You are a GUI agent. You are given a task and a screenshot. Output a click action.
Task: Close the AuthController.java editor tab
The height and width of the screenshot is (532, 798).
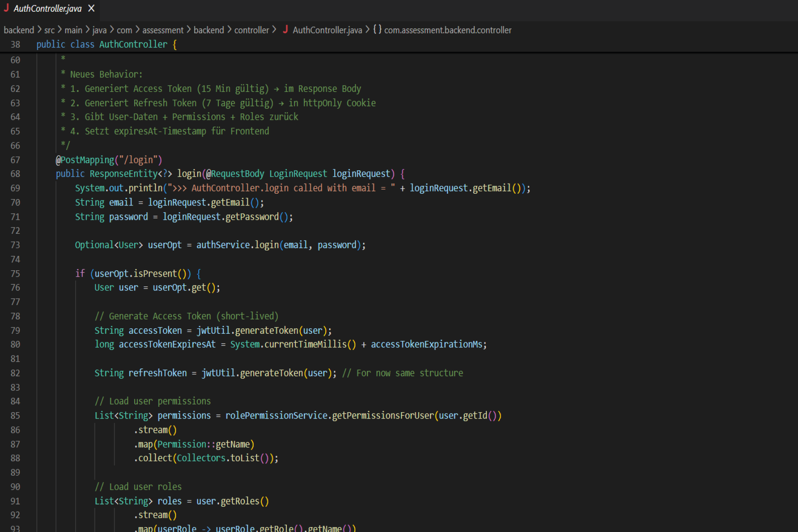tap(91, 9)
